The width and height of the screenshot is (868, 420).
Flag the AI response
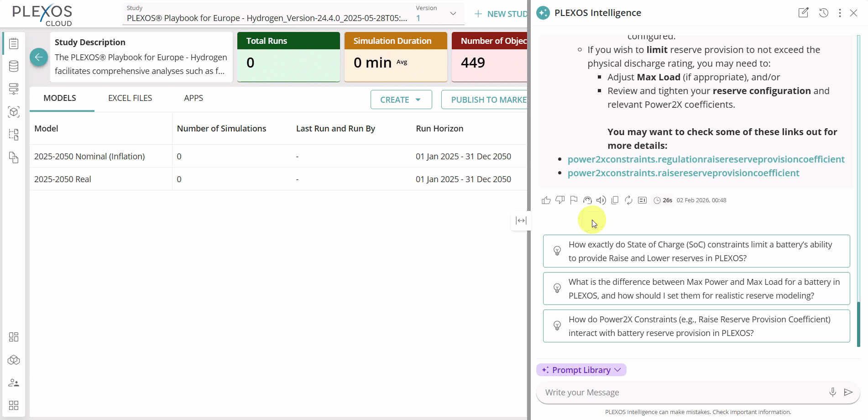[574, 200]
